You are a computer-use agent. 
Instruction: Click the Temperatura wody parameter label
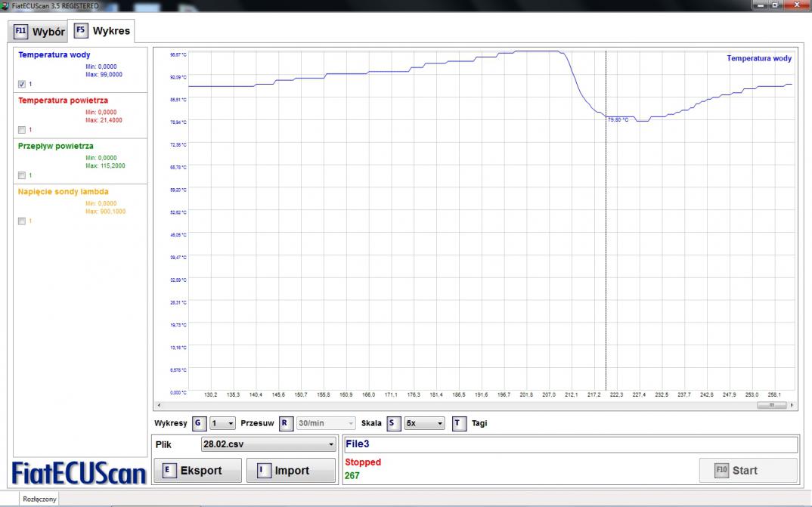point(54,55)
